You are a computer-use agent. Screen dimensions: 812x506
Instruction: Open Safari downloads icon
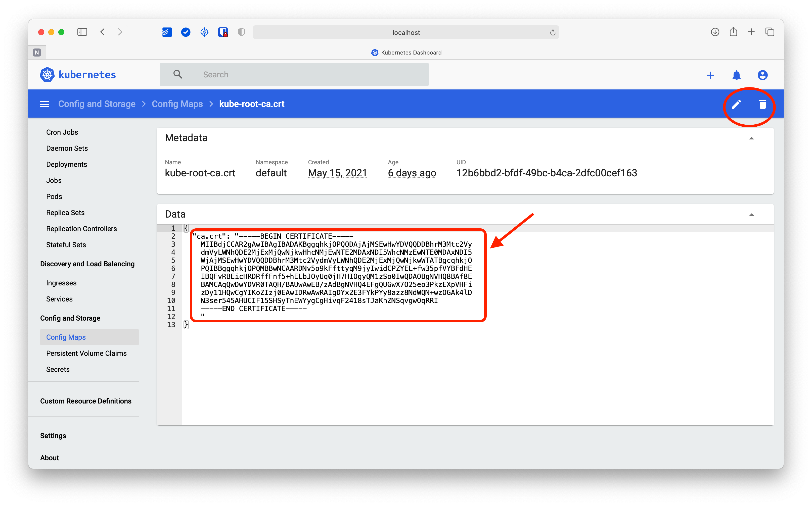coord(715,32)
